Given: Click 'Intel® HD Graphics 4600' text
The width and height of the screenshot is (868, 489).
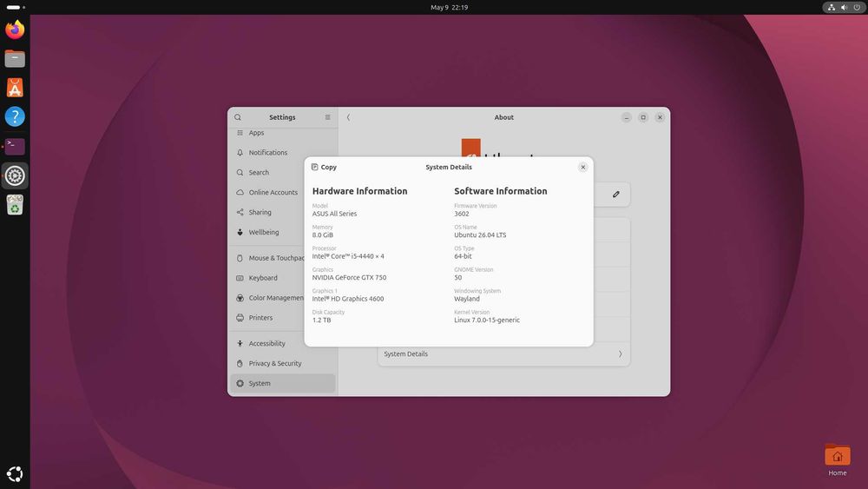Looking at the screenshot, I should coord(348,299).
